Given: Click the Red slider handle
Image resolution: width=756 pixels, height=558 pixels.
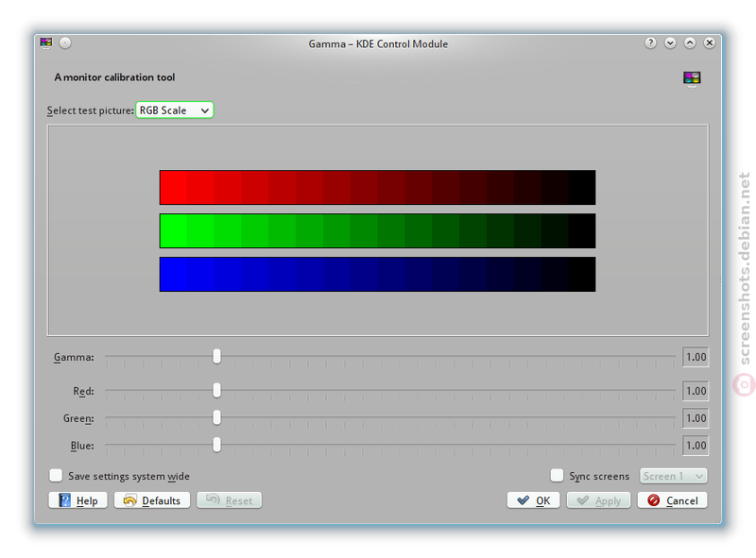Looking at the screenshot, I should pos(217,390).
